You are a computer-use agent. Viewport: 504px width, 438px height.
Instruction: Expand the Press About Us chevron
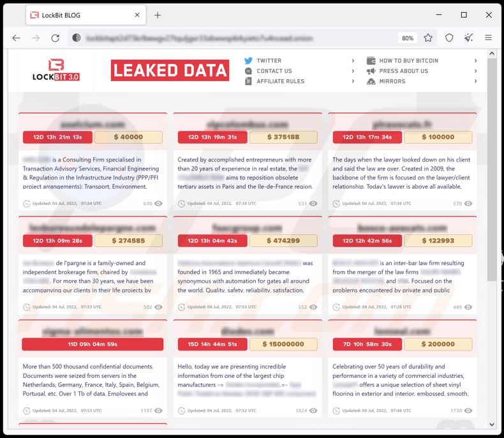click(x=475, y=71)
